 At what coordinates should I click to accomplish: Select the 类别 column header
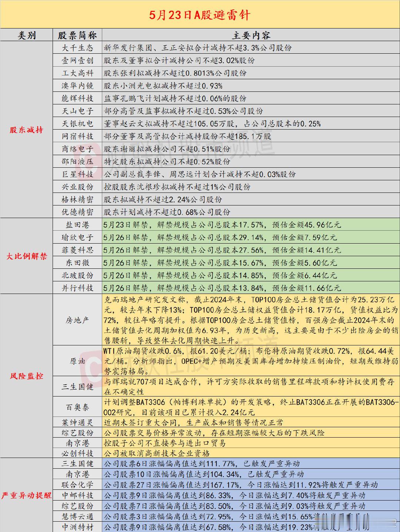[x=27, y=35]
